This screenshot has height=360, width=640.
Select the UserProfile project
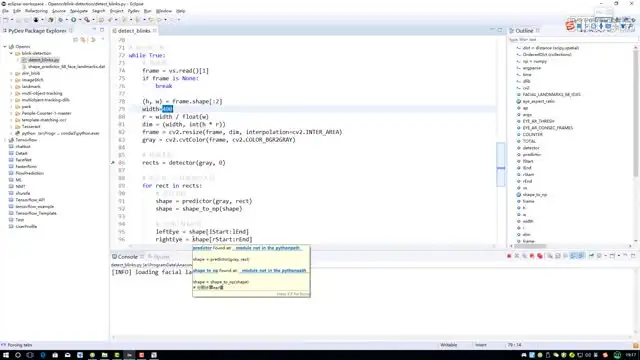26,227
